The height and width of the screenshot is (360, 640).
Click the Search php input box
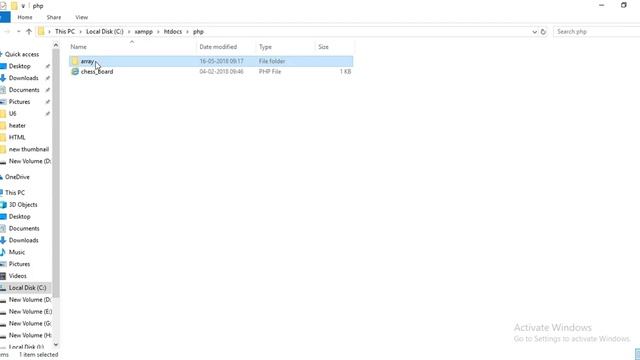coord(596,31)
